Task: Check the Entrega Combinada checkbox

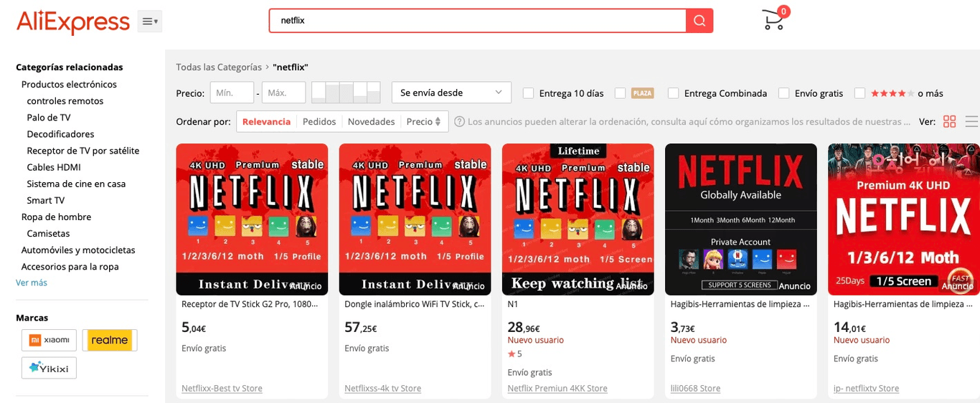Action: click(x=674, y=93)
